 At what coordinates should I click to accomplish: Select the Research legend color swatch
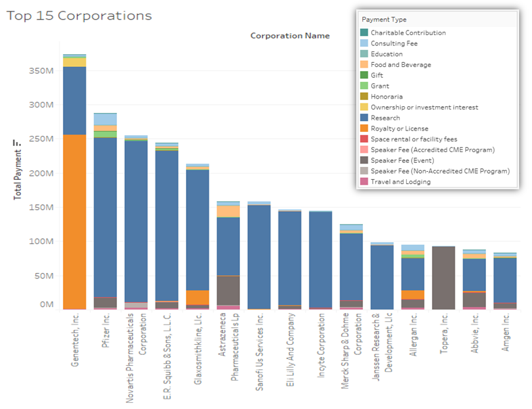pyautogui.click(x=364, y=118)
